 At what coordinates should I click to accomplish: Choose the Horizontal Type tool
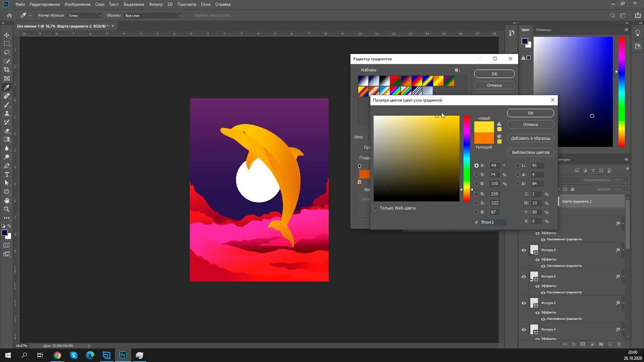point(7,174)
